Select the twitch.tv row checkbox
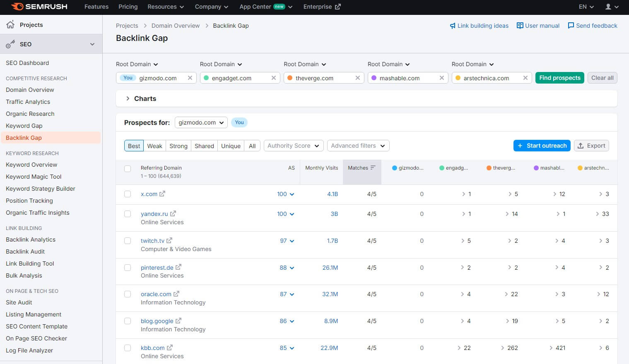 click(128, 241)
